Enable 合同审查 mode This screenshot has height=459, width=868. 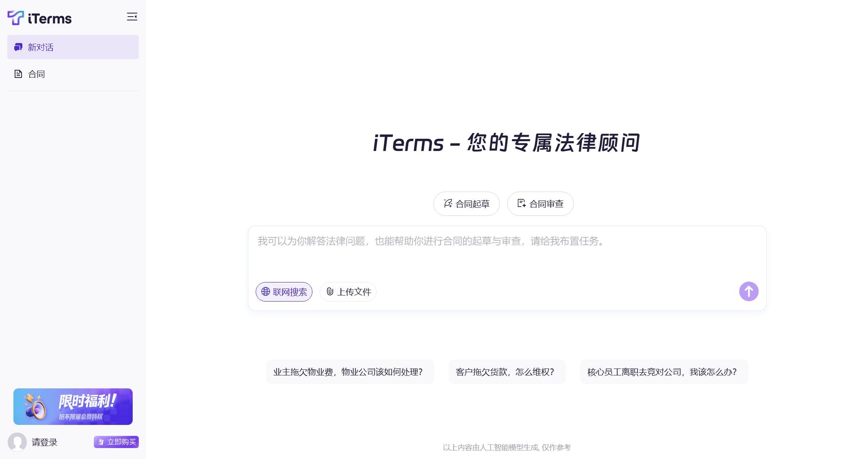pos(540,203)
